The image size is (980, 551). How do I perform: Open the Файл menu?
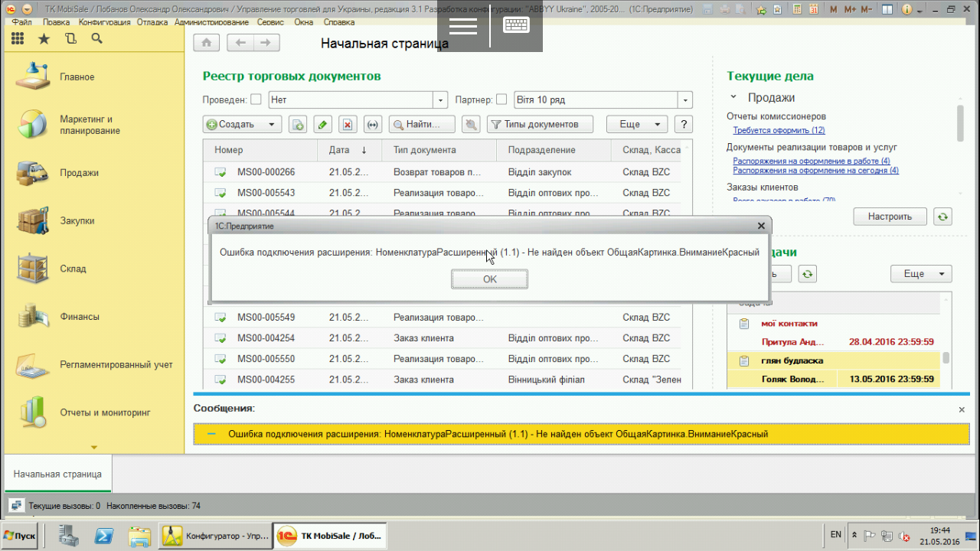click(22, 22)
